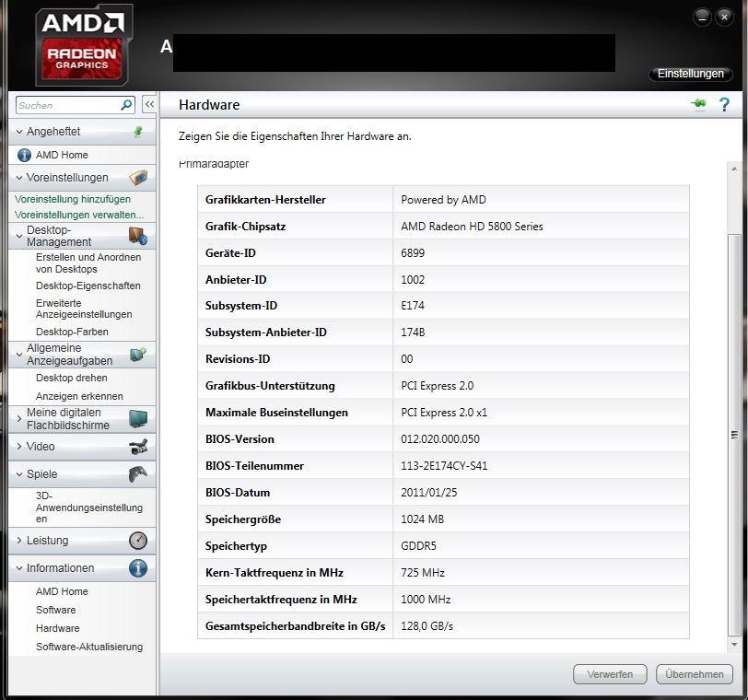This screenshot has width=748, height=700.
Task: Select Anzeigen erkennen
Action: click(x=79, y=396)
